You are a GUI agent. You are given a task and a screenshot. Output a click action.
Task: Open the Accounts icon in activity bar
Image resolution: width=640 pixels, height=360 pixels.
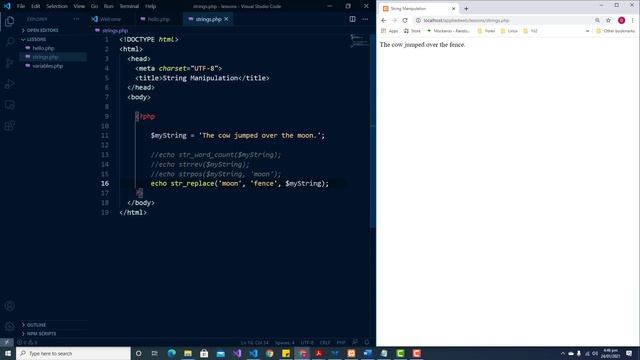point(9,306)
